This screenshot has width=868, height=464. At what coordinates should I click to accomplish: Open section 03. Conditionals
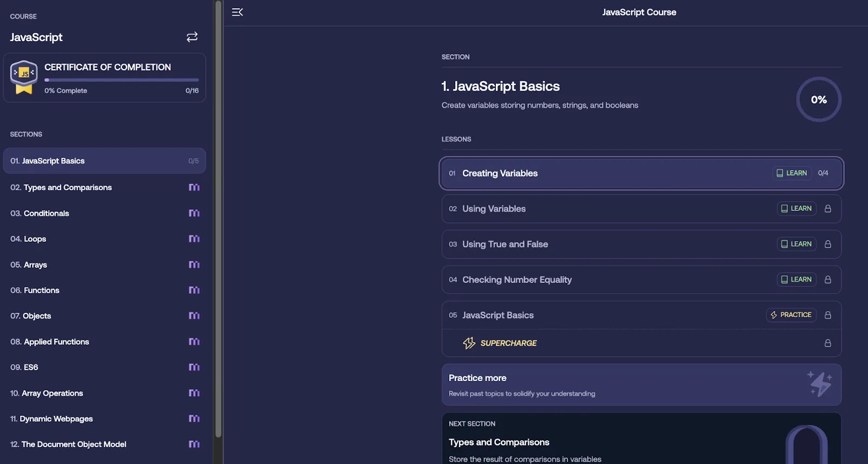pyautogui.click(x=105, y=213)
